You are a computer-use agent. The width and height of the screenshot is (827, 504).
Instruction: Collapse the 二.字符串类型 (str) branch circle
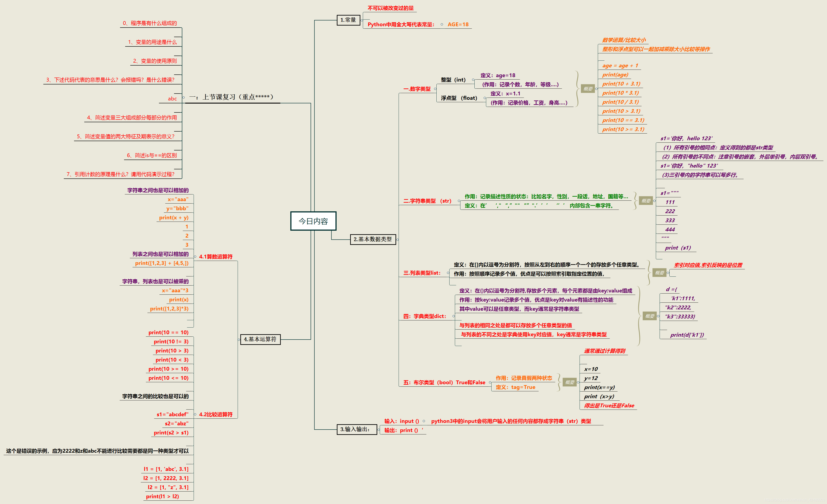point(459,201)
